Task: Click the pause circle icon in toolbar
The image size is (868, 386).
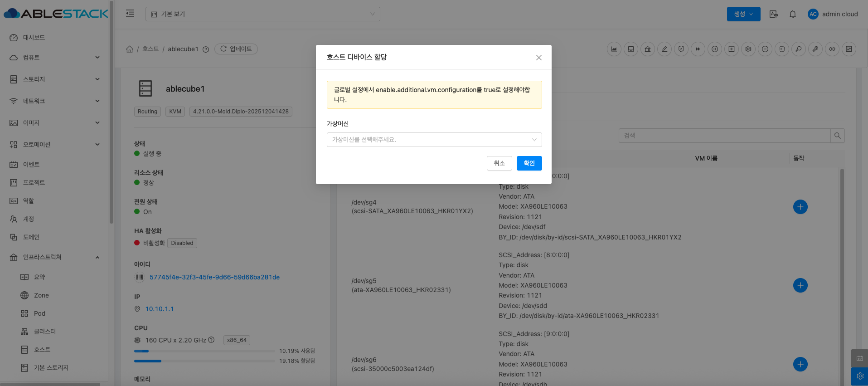Action: click(x=714, y=49)
